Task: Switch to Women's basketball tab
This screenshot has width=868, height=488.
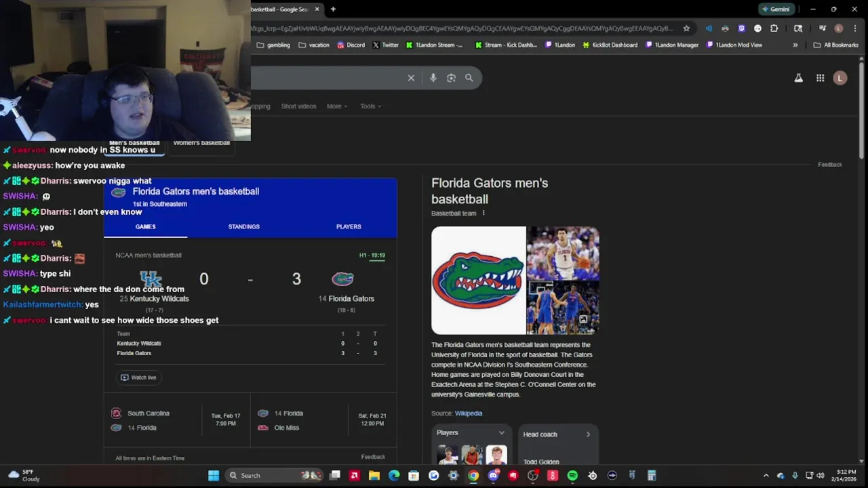Action: [201, 143]
